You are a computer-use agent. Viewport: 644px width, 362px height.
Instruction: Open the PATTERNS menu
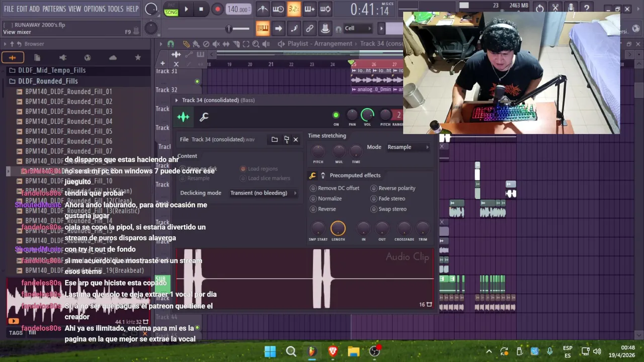click(x=54, y=9)
